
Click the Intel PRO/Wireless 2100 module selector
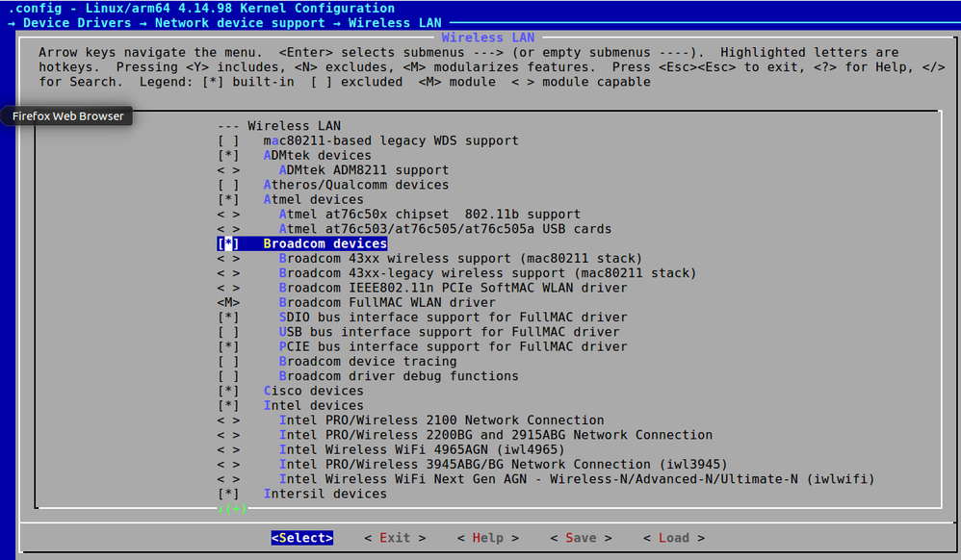[228, 420]
